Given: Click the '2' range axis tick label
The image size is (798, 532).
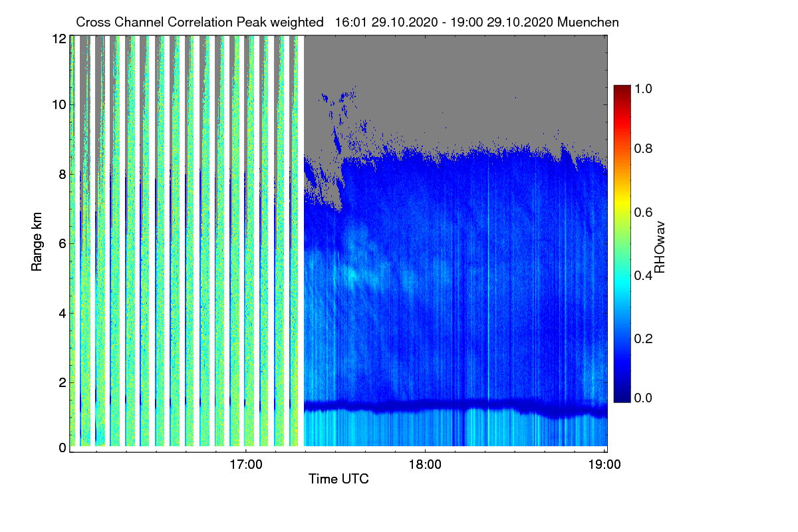Looking at the screenshot, I should 63,382.
